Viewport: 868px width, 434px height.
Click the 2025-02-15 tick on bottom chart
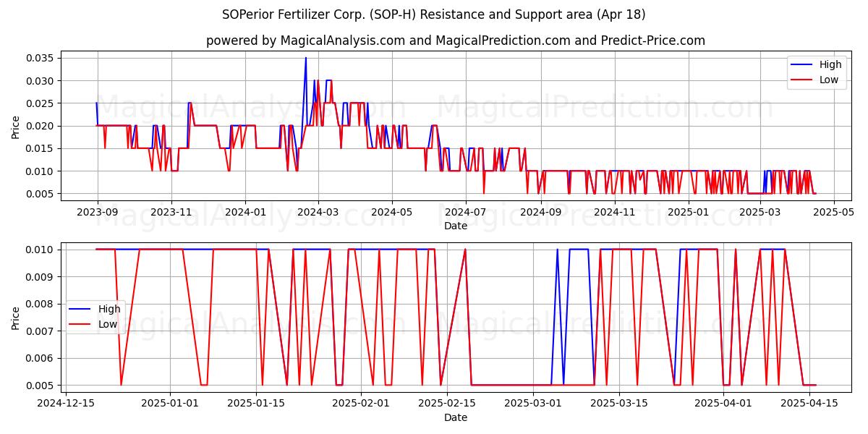coord(448,404)
